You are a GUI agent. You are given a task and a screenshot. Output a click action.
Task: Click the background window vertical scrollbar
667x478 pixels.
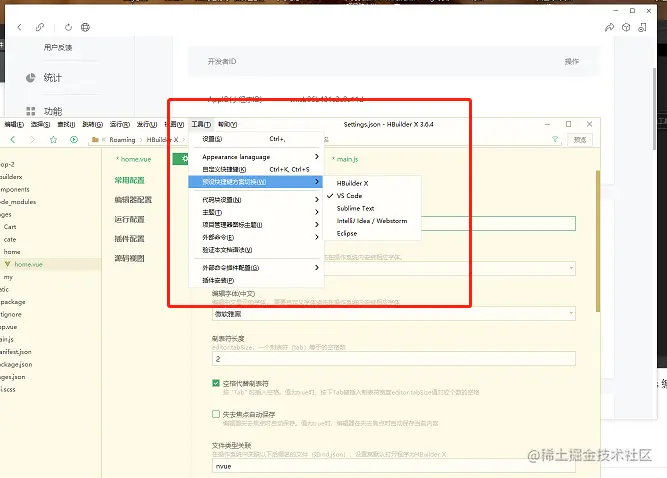point(654,109)
